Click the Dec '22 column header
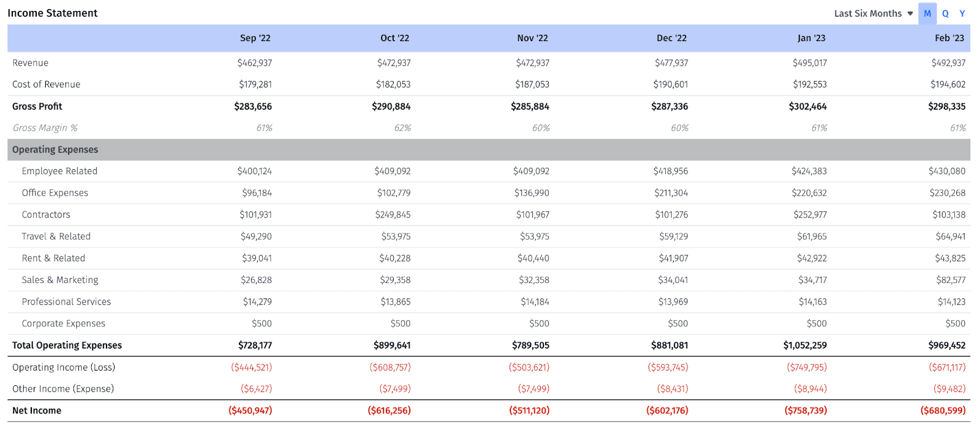 point(671,38)
